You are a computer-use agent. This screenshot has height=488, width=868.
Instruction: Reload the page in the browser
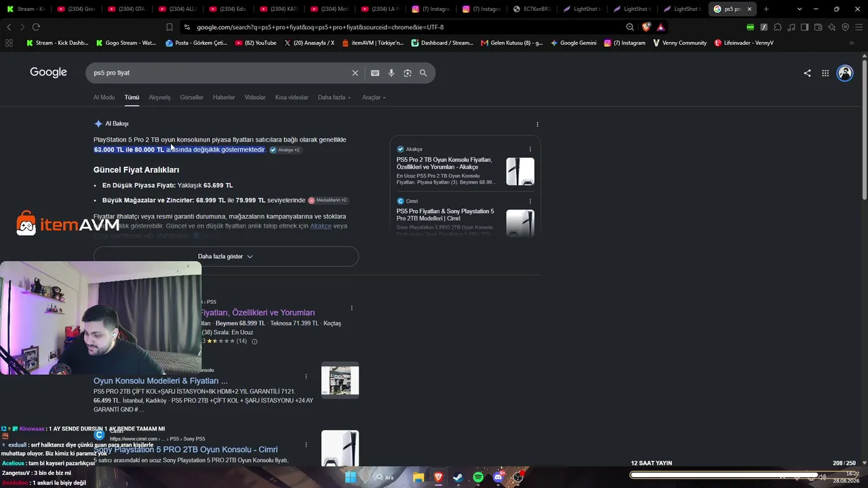(x=36, y=27)
